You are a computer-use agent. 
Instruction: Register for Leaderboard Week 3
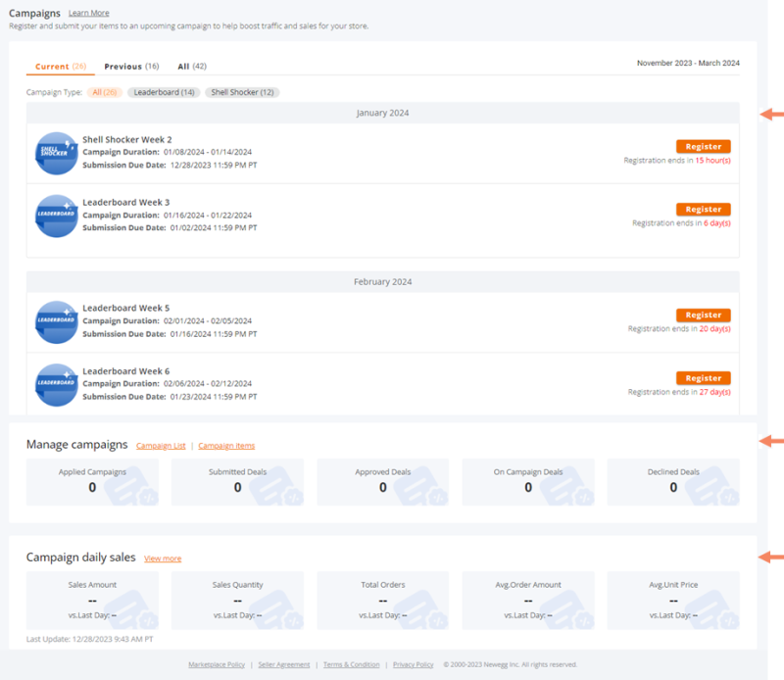[x=703, y=209]
